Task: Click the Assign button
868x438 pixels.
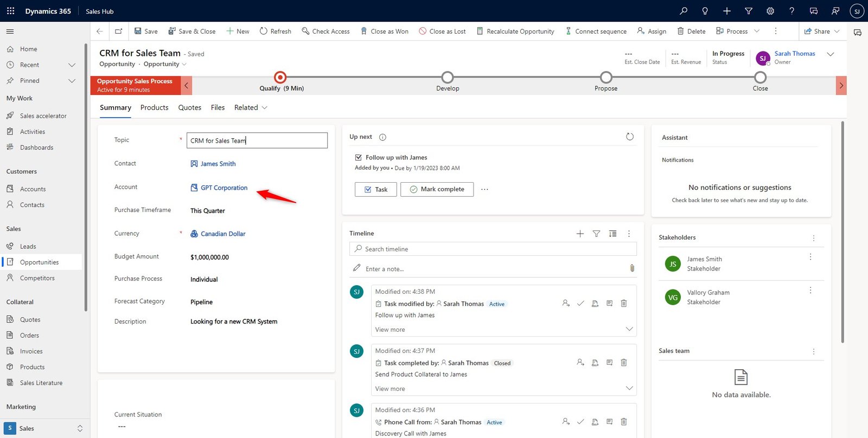Action: point(652,31)
